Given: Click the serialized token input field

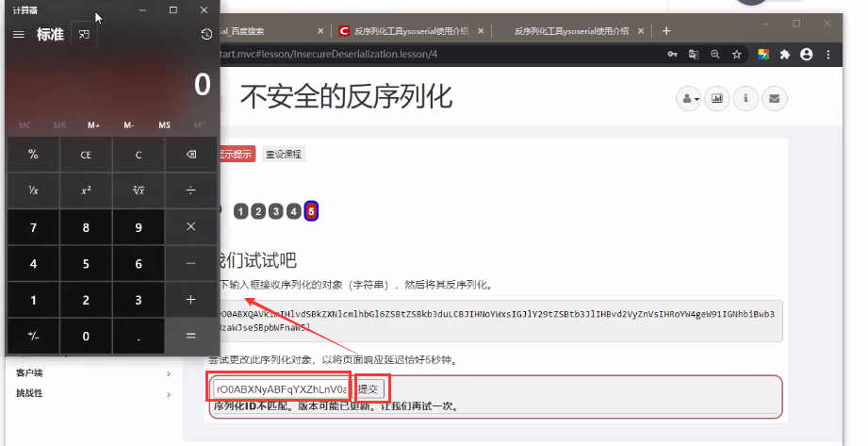Looking at the screenshot, I should pyautogui.click(x=281, y=388).
